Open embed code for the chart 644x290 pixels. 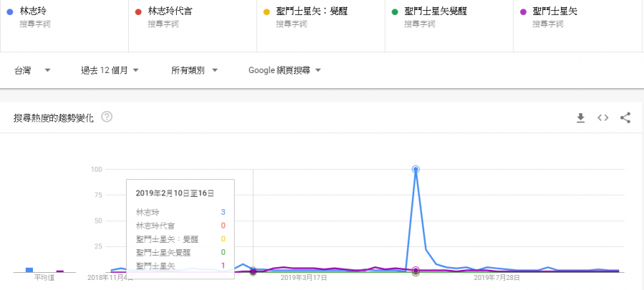[x=602, y=118]
